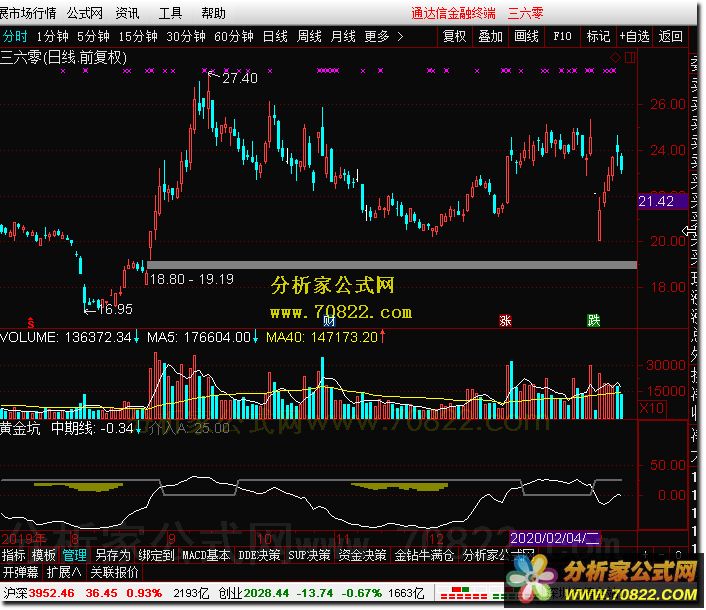Click the blue '财' financial marker icon
This screenshot has width=706, height=610.
pos(329,322)
